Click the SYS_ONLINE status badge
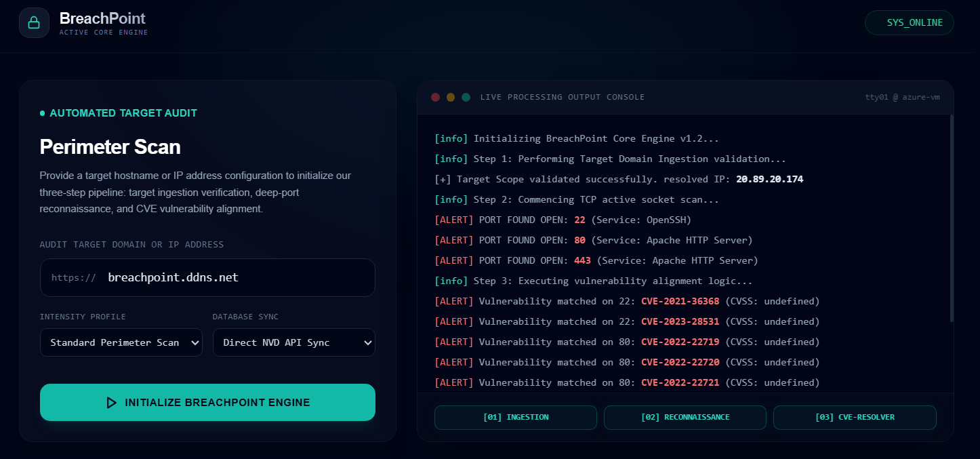The width and height of the screenshot is (980, 459). [909, 22]
